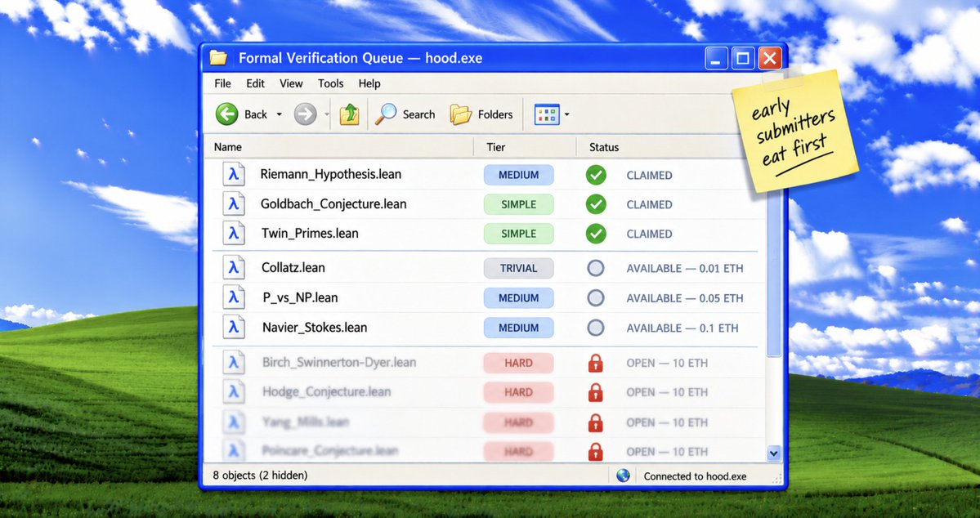
Task: Select the status circle for Navier_Stokes.lean
Action: [596, 328]
